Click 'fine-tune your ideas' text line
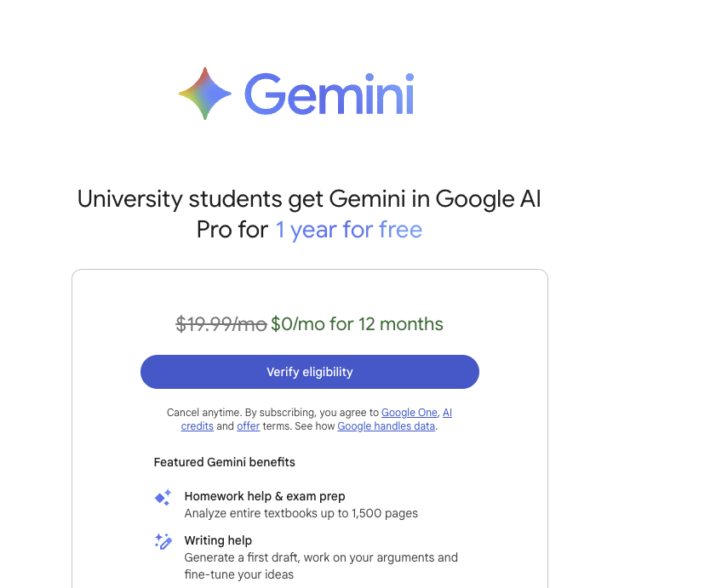Screen dimensions: 722x588 click(239, 574)
